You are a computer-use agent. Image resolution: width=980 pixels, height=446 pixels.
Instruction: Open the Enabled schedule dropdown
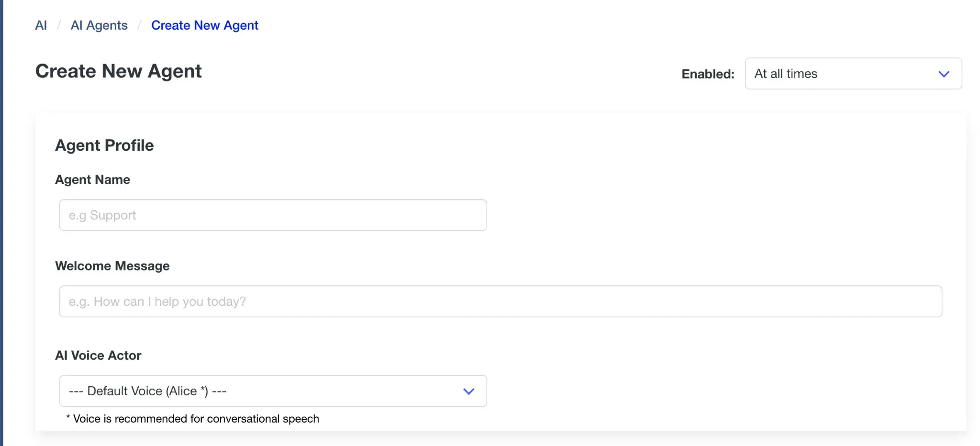pos(853,74)
